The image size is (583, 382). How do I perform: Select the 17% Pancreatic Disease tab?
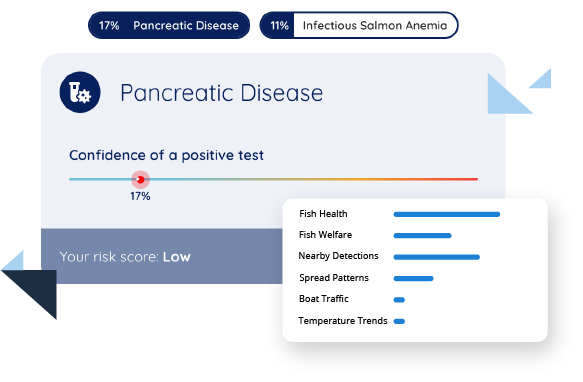(x=169, y=25)
